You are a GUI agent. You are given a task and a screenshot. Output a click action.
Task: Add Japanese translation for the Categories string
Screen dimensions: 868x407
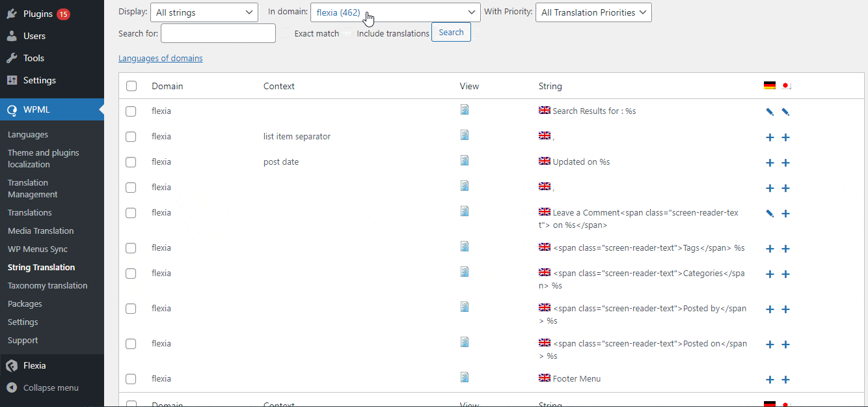tap(785, 274)
